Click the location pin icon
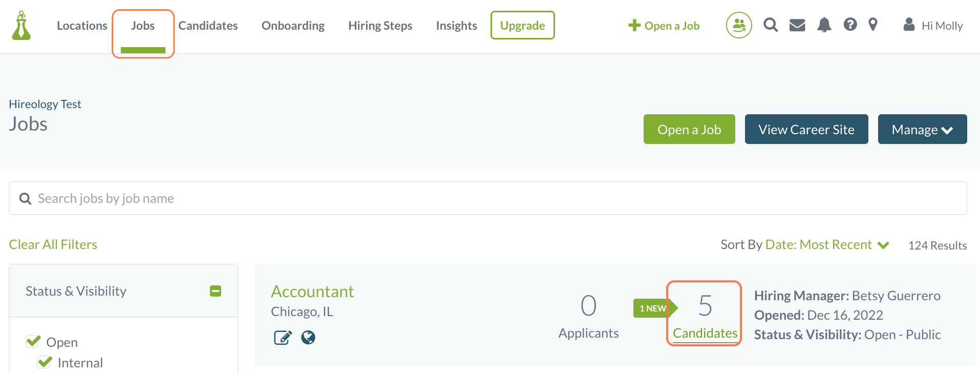The width and height of the screenshot is (980, 373). point(874,25)
